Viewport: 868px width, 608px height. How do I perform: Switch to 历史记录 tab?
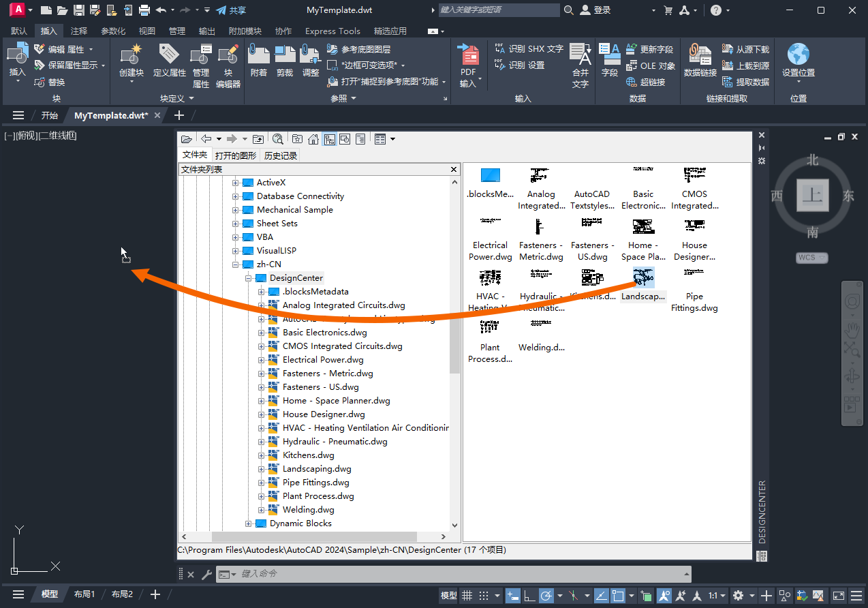[x=281, y=155]
